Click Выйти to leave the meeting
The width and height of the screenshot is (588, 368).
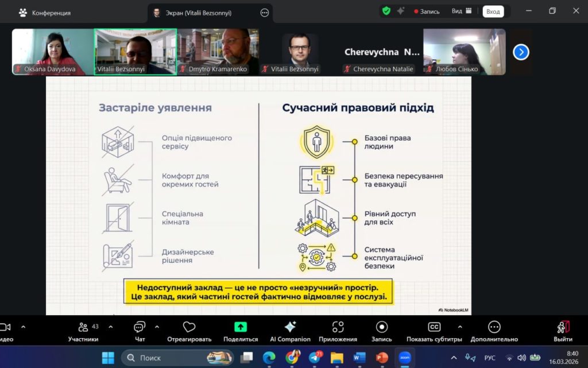click(x=563, y=331)
